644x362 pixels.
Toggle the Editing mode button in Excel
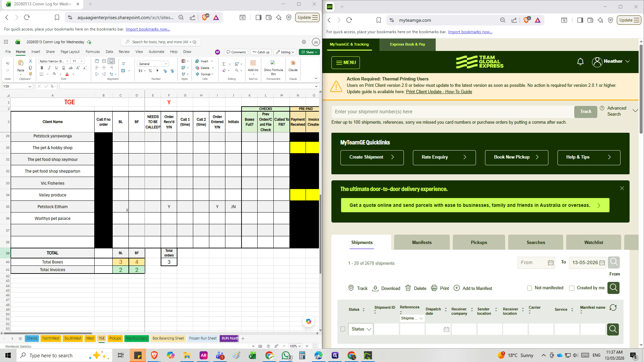pos(285,52)
